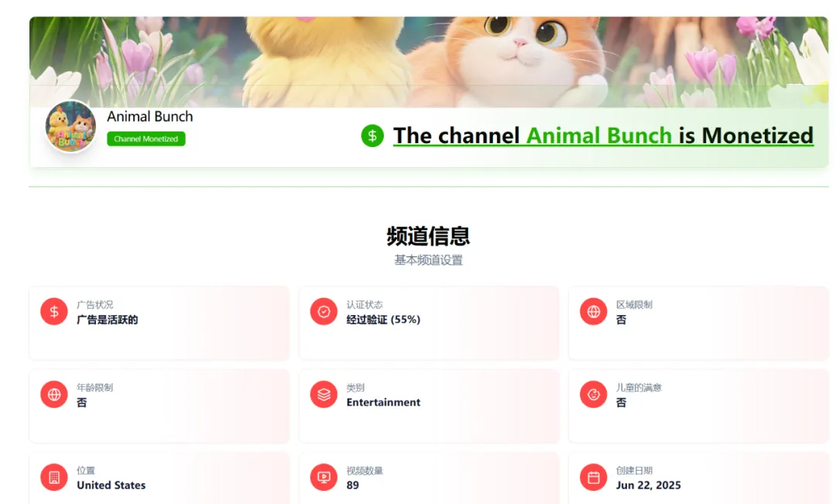The image size is (836, 504).
Task: Click the video icon beside 视频数量
Action: pyautogui.click(x=323, y=477)
